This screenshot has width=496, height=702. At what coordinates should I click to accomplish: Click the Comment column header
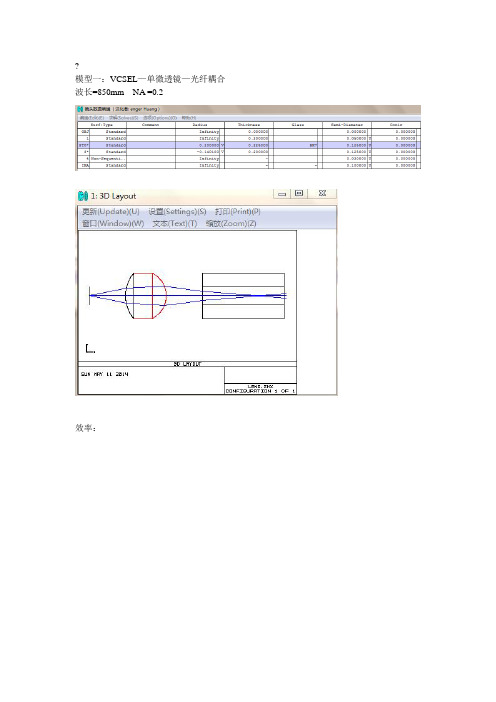[x=151, y=125]
